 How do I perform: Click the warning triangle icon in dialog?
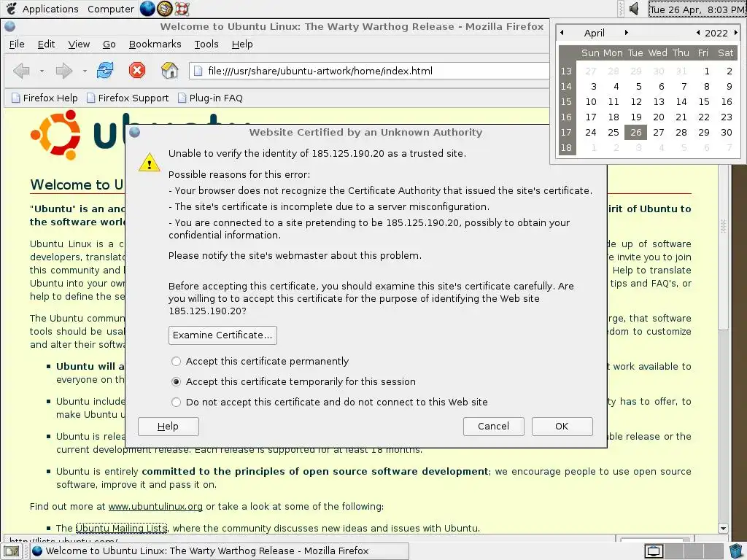pos(149,163)
